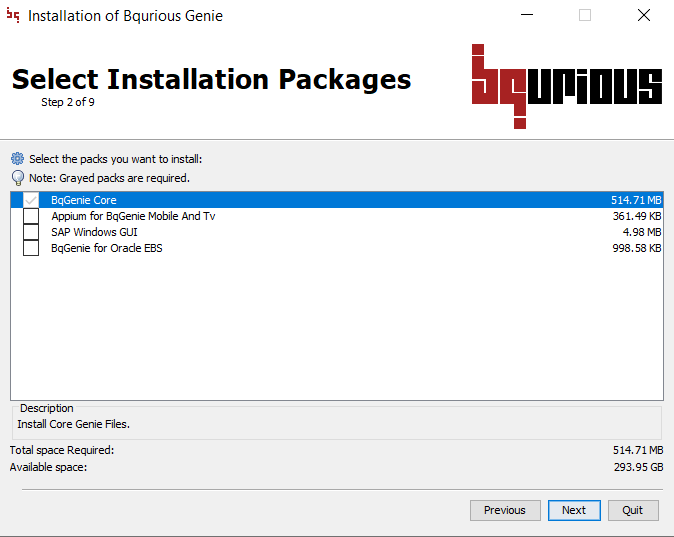
Task: Click the 'Install Core Genie Files.' description text
Action: [74, 424]
